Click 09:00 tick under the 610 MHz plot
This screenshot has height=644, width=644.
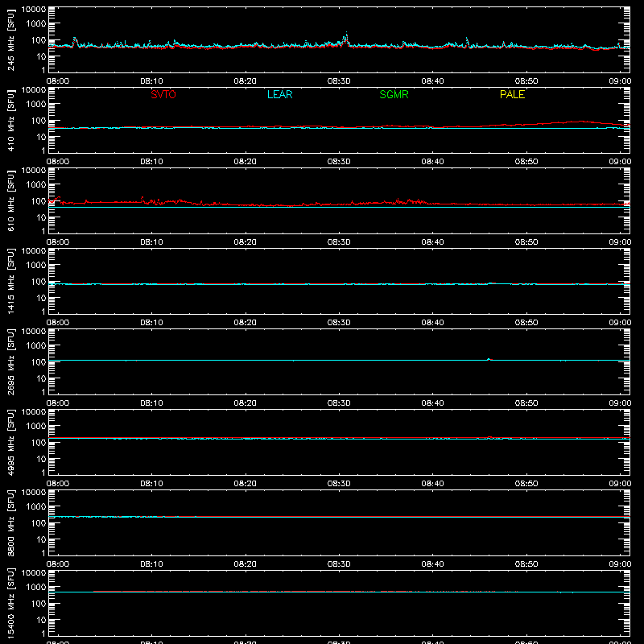pyautogui.click(x=620, y=242)
